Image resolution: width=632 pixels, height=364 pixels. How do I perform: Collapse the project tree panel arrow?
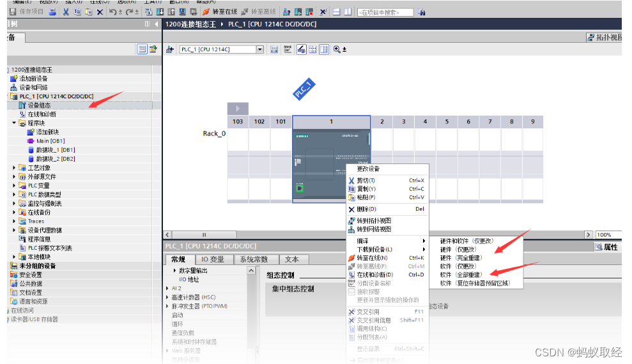coord(157,24)
